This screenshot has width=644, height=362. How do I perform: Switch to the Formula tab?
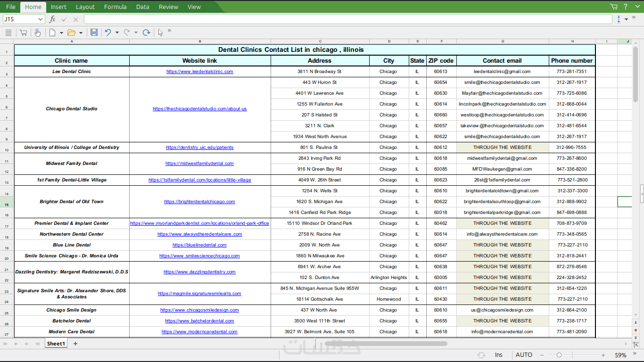115,7
